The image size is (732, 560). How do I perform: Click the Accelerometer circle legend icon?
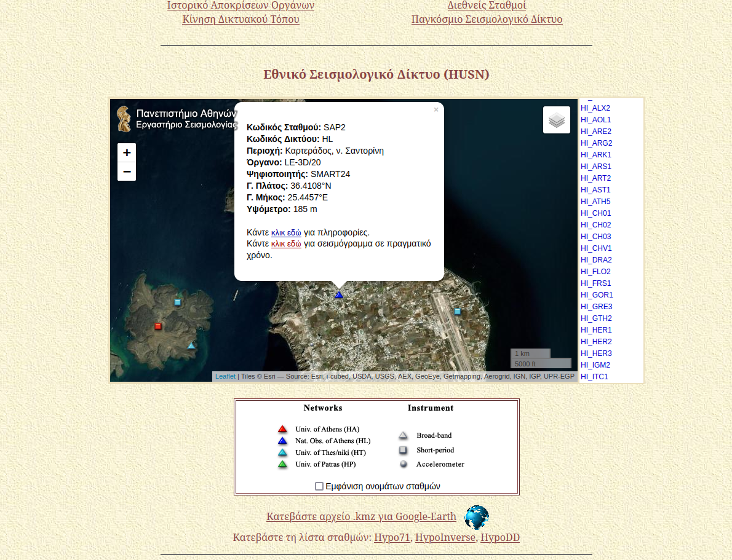point(404,464)
